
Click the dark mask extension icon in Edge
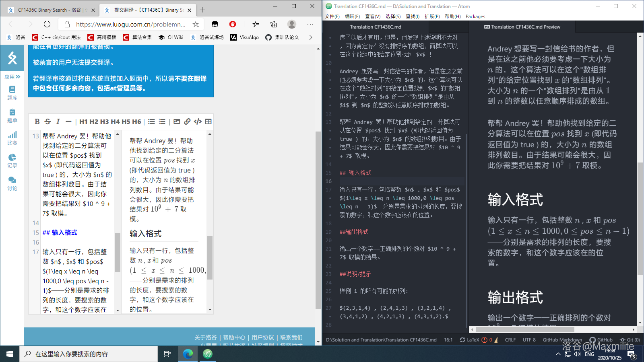[x=215, y=24]
